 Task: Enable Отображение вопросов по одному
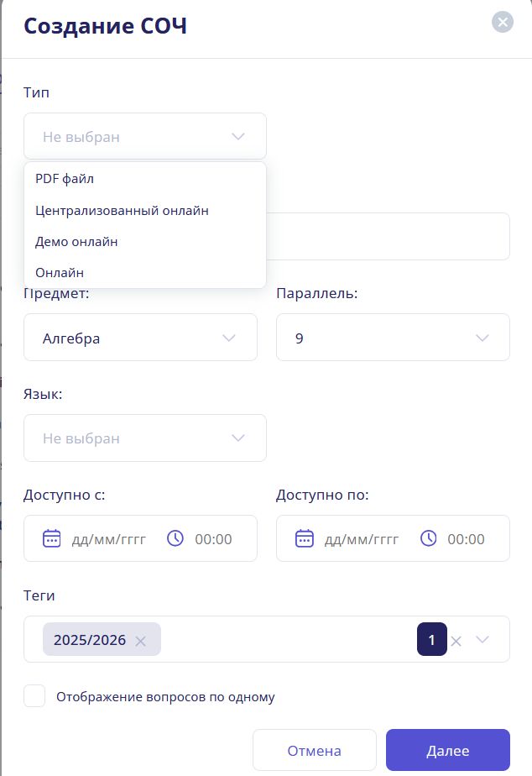(x=34, y=696)
